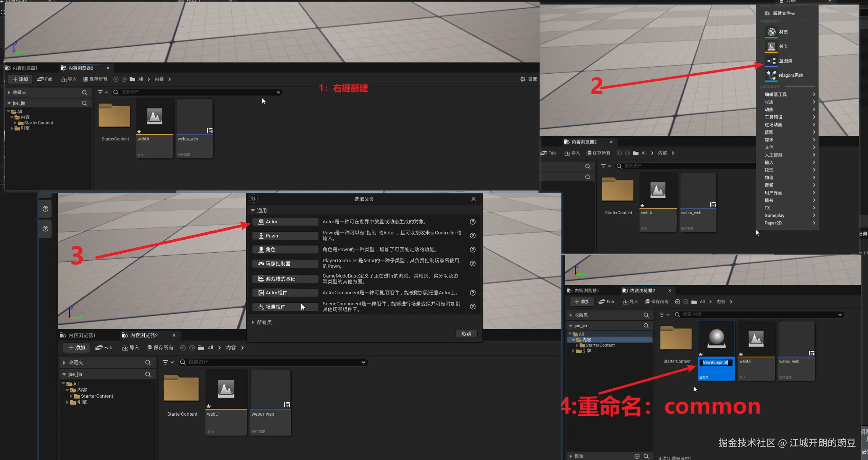Screen dimensions: 868x460
Task: Click add collection plus icon beside 集合
Action: (x=637, y=456)
